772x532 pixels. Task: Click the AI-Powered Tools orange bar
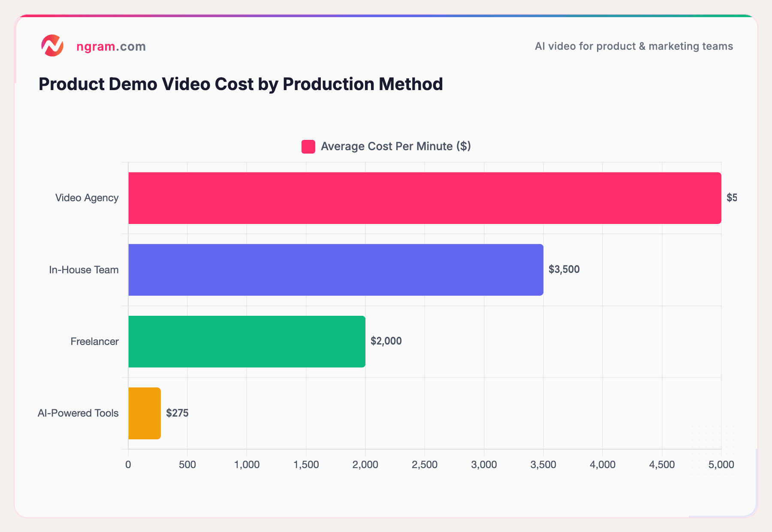[144, 413]
